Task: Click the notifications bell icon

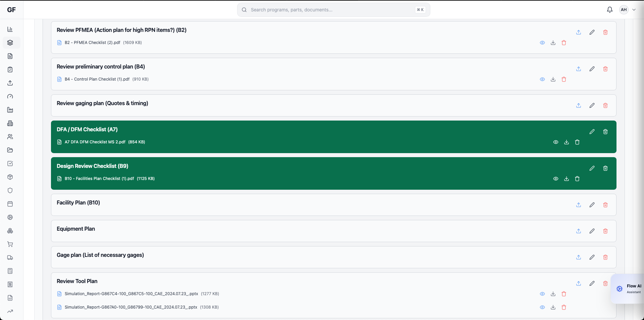Action: pyautogui.click(x=609, y=10)
